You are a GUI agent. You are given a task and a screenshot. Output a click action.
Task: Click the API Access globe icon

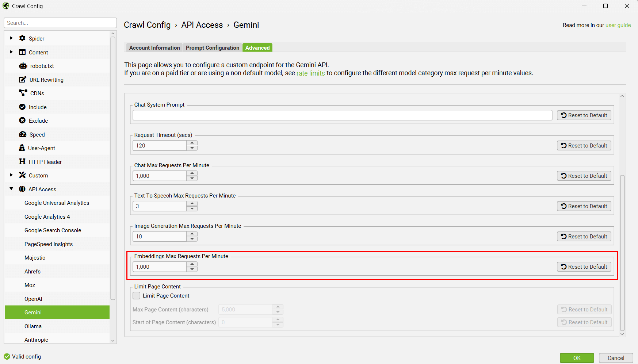point(22,189)
